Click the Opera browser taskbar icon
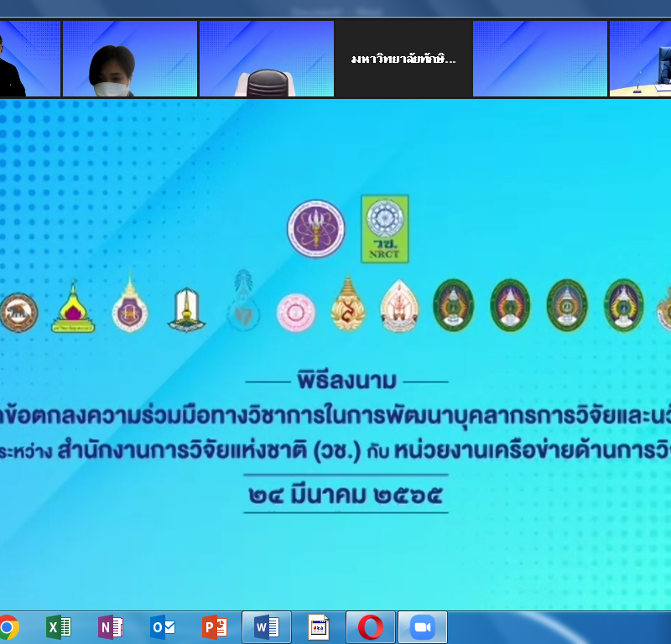Viewport: 671px width, 644px height. 371,627
